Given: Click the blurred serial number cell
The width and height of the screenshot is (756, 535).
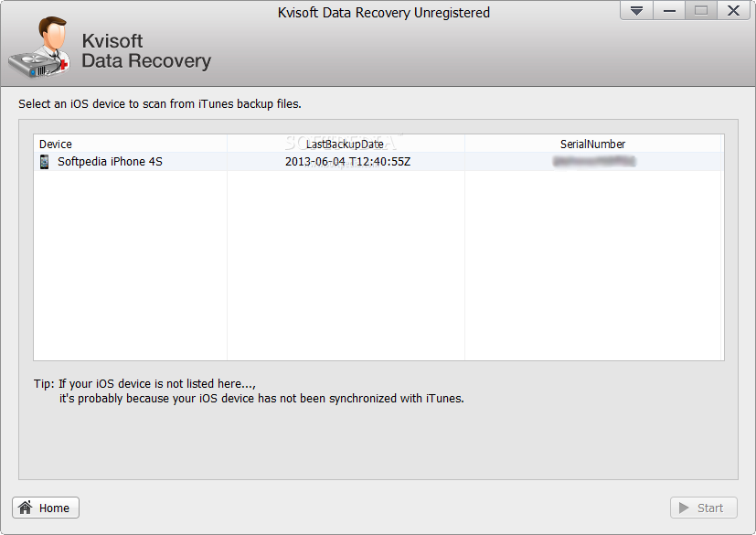Looking at the screenshot, I should [x=594, y=162].
